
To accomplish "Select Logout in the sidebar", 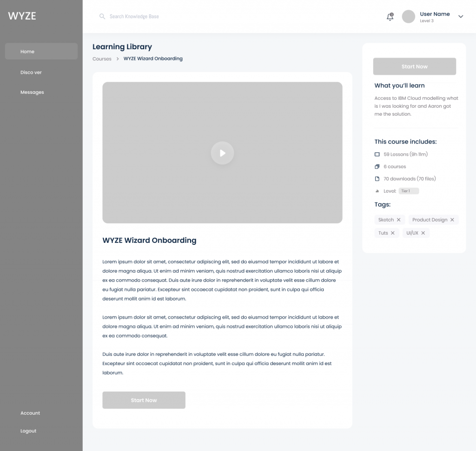I will pos(28,431).
